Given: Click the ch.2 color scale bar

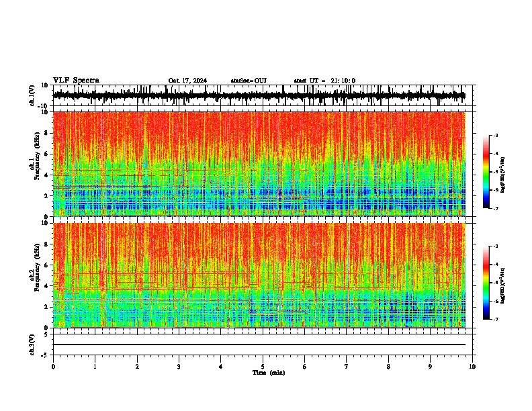Looking at the screenshot, I should tap(486, 283).
